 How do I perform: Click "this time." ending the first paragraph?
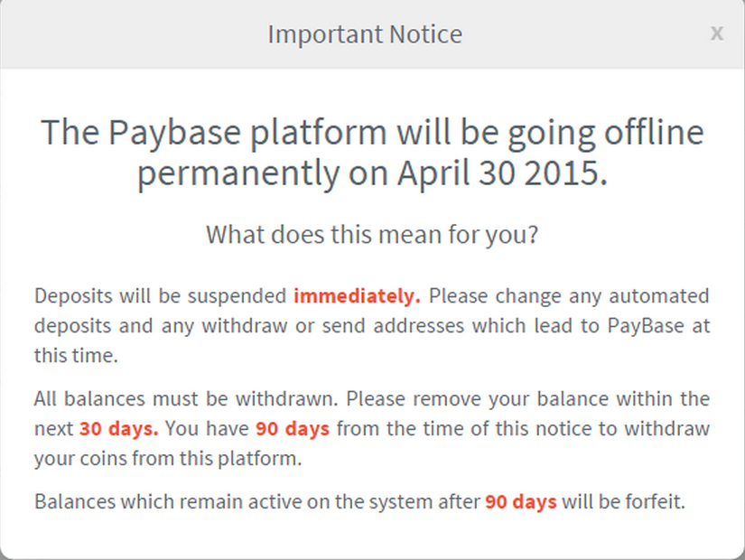click(x=76, y=355)
